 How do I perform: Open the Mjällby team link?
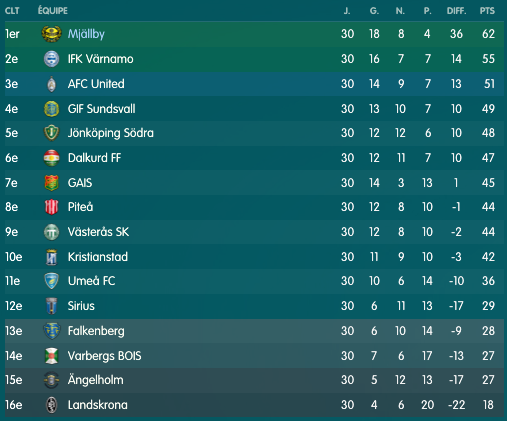[x=86, y=34]
